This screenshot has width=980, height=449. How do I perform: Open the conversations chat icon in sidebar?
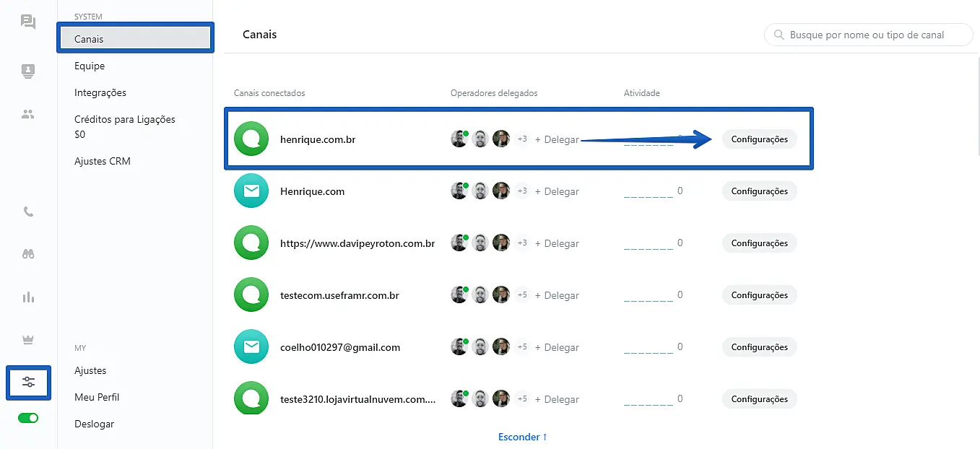click(x=28, y=22)
